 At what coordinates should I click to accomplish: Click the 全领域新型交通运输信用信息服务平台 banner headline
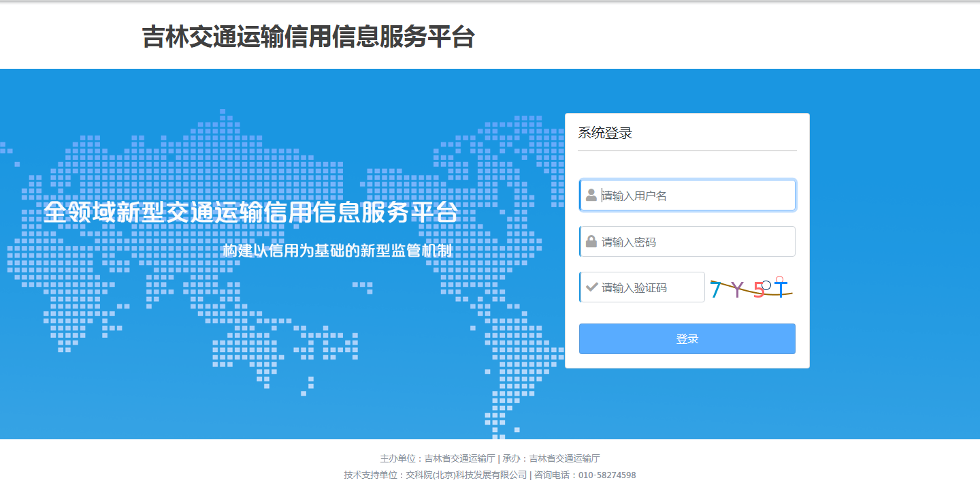click(251, 212)
